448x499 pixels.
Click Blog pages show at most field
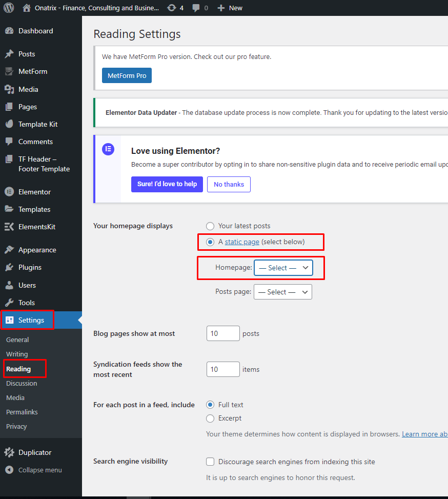click(x=223, y=333)
